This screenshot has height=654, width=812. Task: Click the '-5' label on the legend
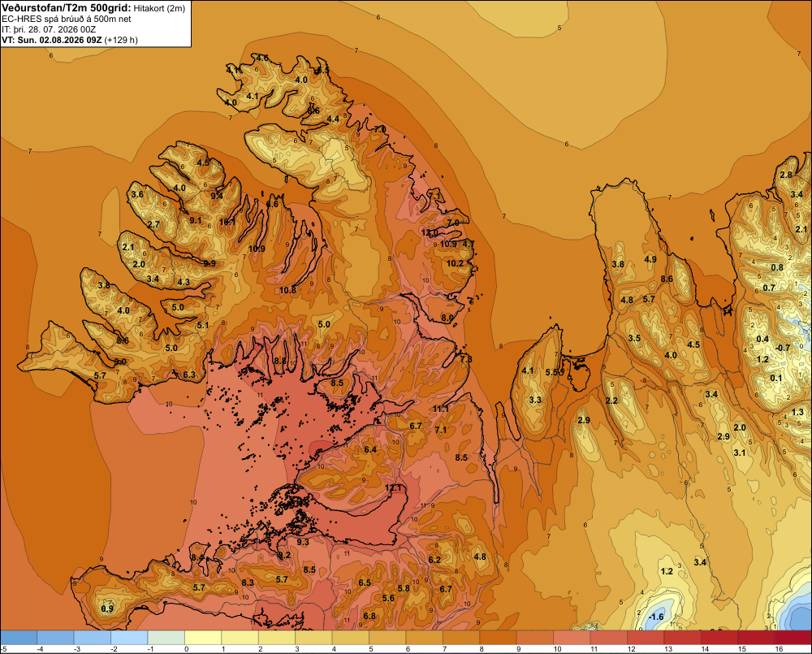pos(3,649)
